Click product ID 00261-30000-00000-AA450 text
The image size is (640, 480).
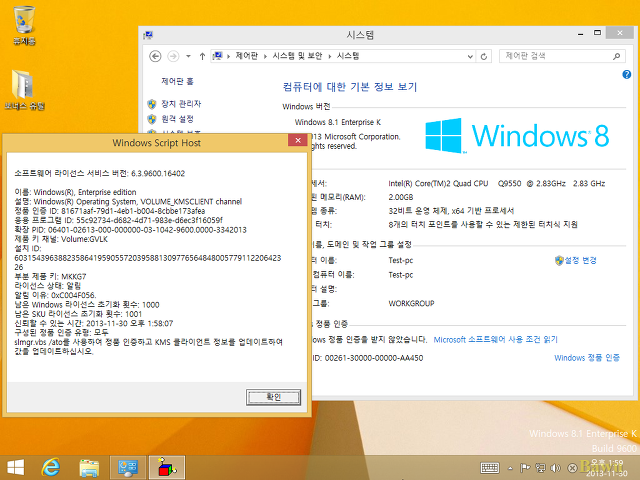point(373,358)
